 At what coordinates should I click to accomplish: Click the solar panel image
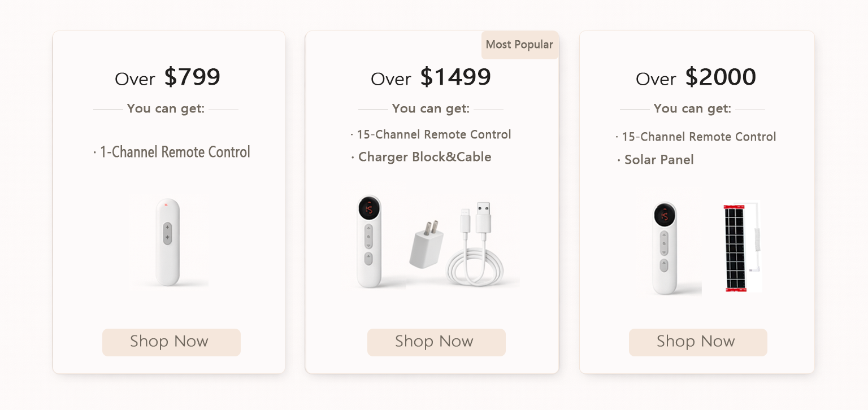coord(735,247)
